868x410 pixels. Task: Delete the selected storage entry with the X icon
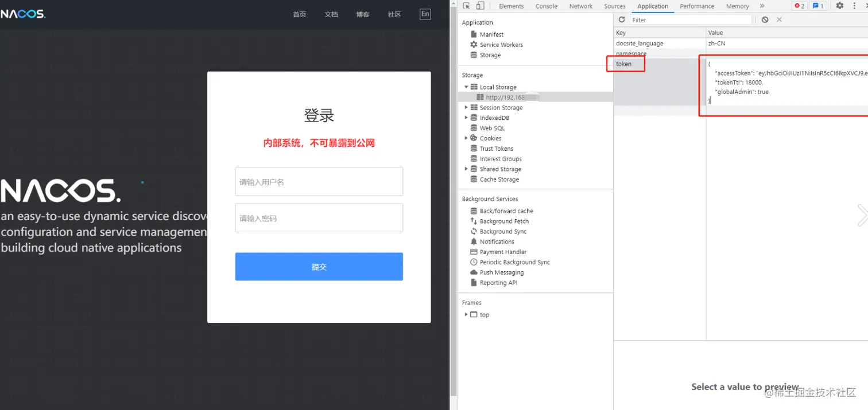click(779, 19)
